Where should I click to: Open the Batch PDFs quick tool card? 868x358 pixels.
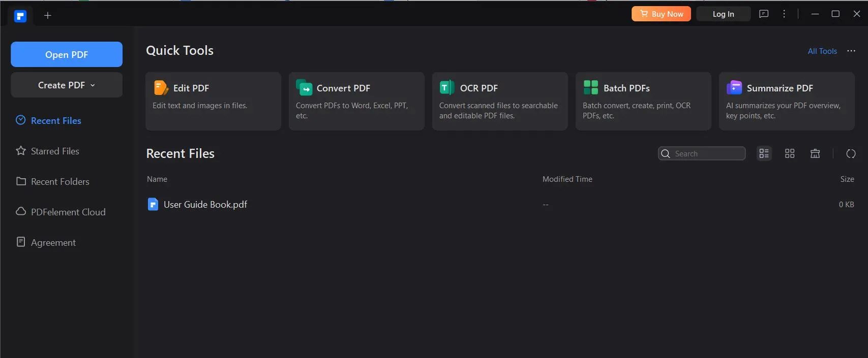[643, 101]
